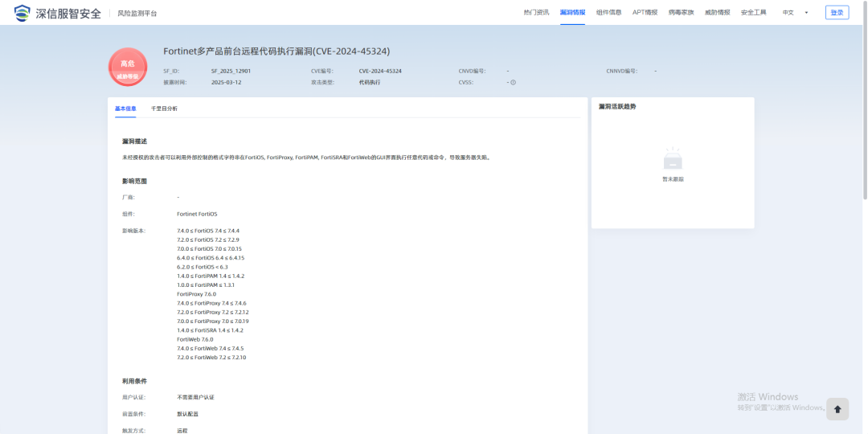Click the back-to-top arrow button

click(x=837, y=409)
